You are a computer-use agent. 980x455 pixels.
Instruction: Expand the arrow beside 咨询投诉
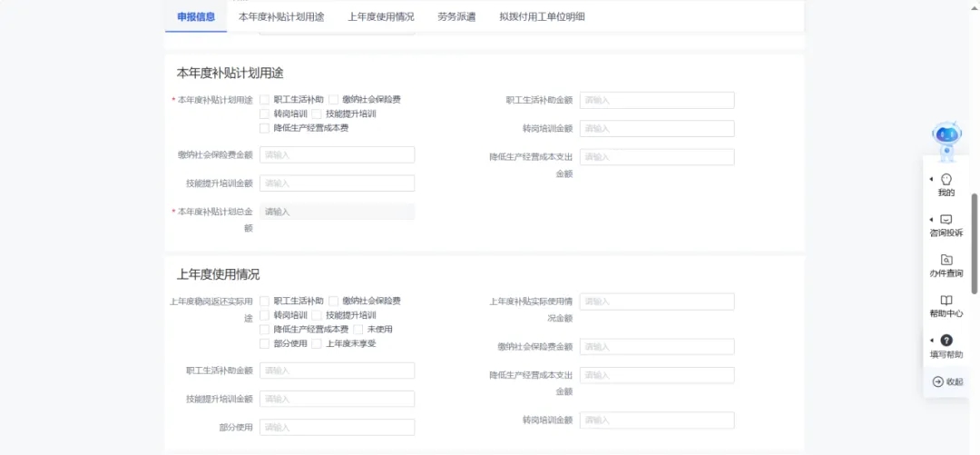click(x=932, y=220)
